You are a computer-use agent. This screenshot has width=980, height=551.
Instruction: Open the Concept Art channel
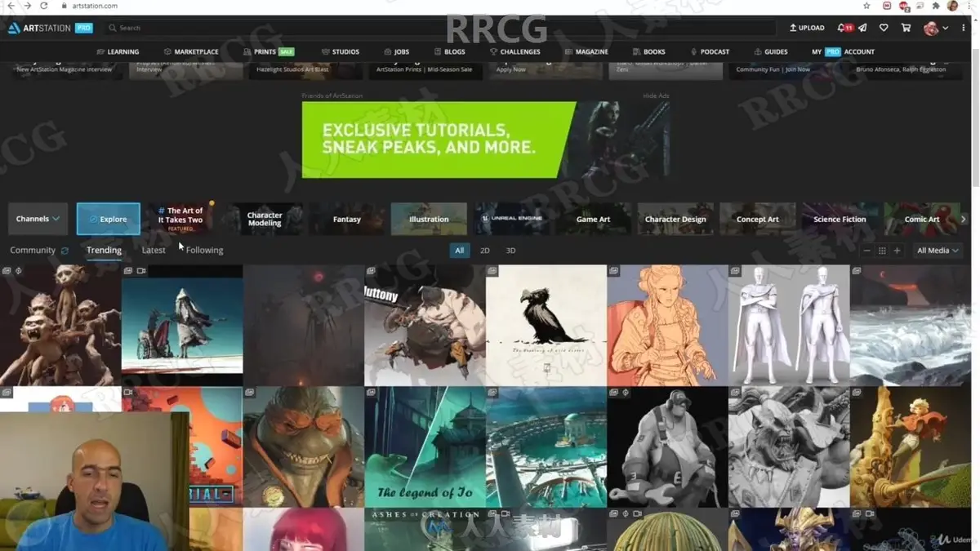pos(757,219)
